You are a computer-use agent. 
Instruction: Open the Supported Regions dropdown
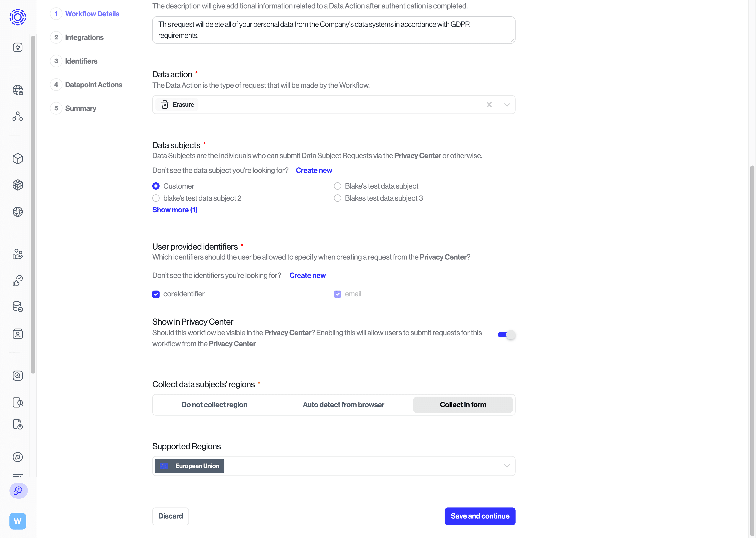[507, 466]
